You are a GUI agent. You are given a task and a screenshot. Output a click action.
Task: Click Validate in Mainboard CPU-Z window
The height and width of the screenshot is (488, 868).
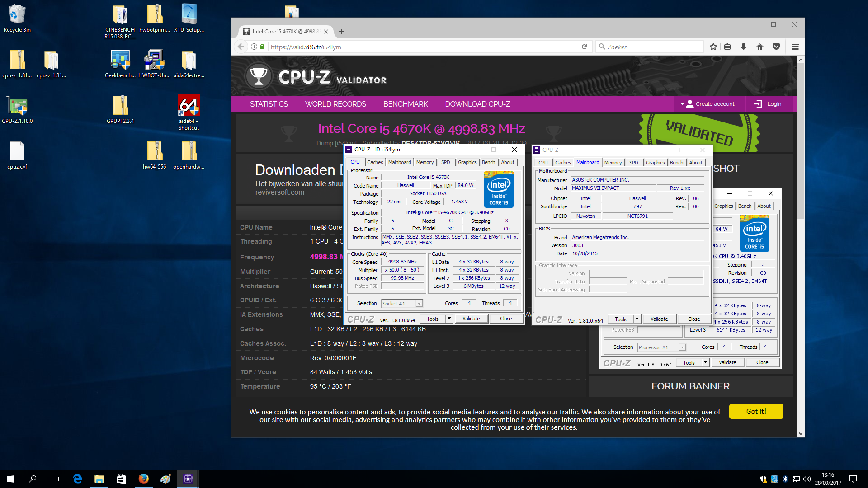coord(659,319)
